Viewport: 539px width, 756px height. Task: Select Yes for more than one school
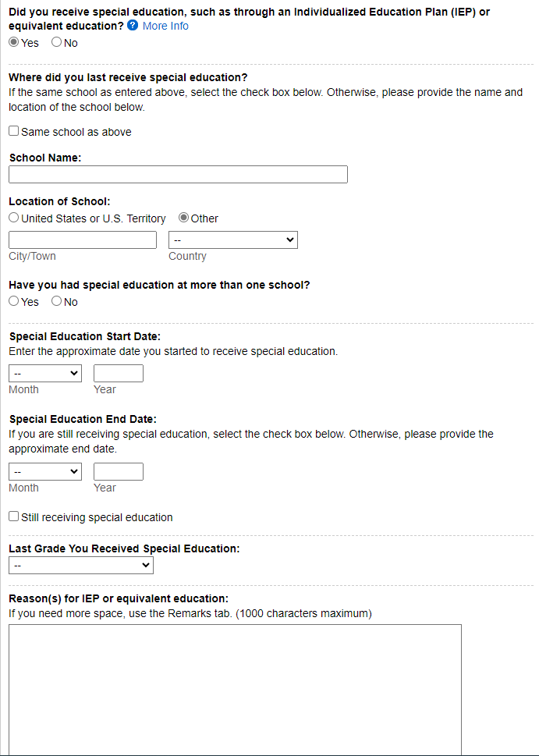tap(14, 302)
